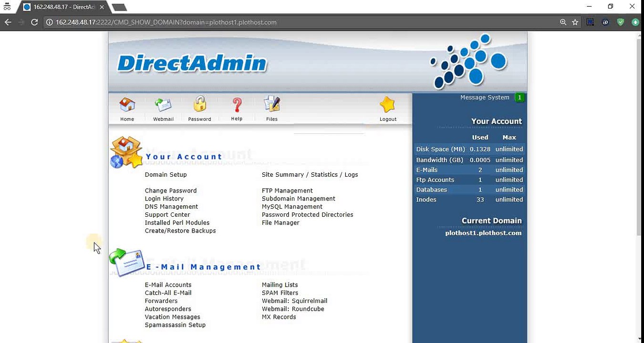Open FTP Management link
The image size is (644, 343).
coord(287,191)
